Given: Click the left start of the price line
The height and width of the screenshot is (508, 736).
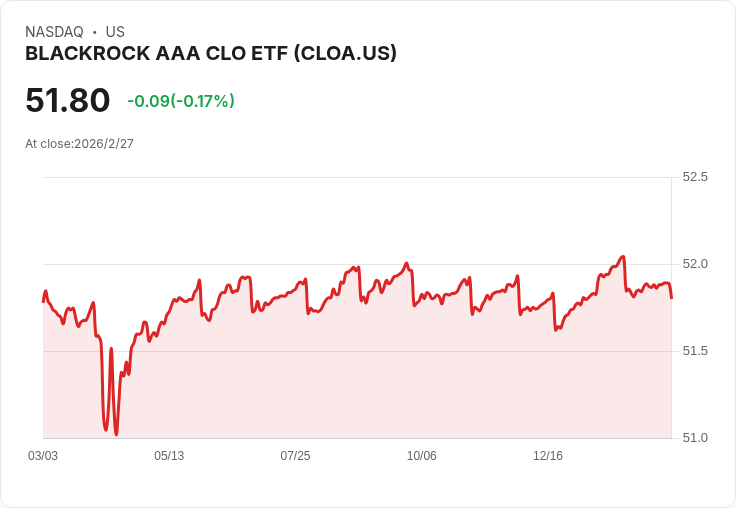Looking at the screenshot, I should click(x=44, y=300).
